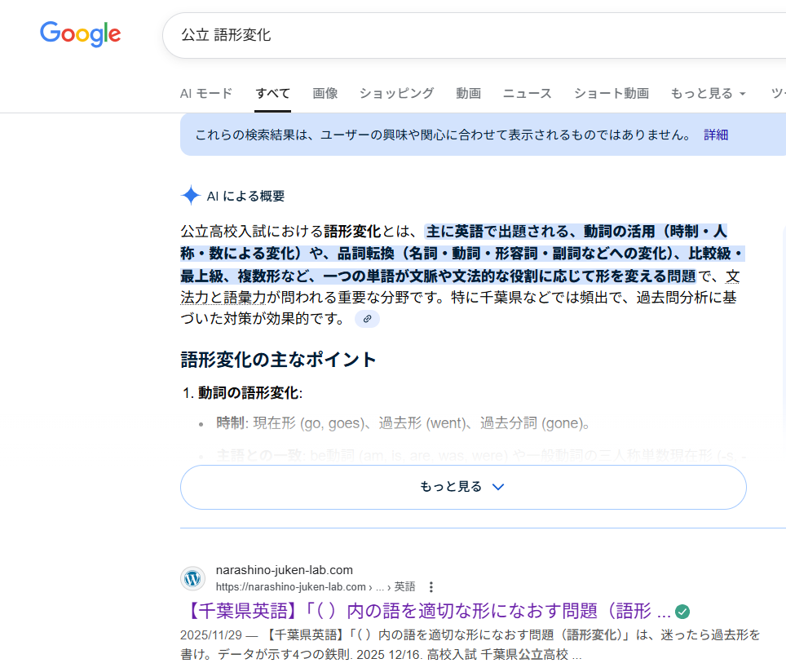Click the narashino-juken-lab.com site name

[x=284, y=570]
